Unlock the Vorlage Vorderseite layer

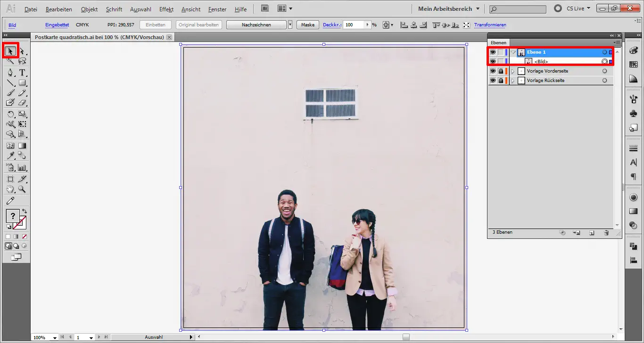tap(501, 71)
